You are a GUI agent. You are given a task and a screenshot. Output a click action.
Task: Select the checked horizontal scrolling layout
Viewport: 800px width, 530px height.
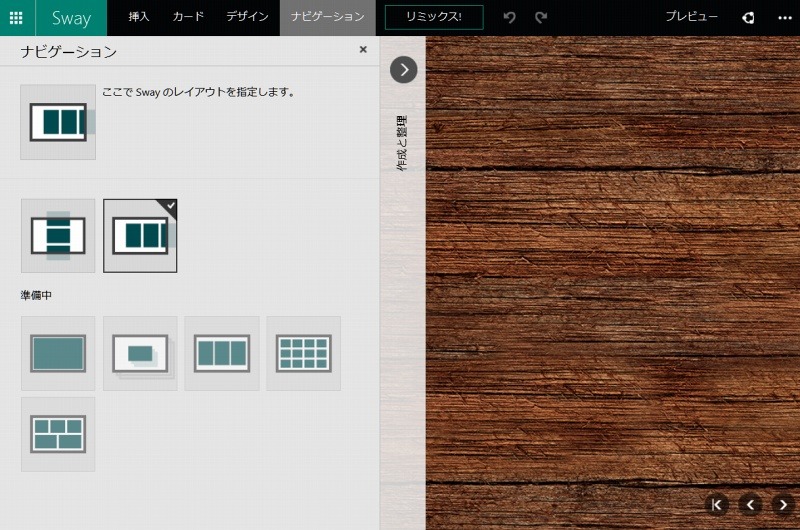(x=140, y=236)
